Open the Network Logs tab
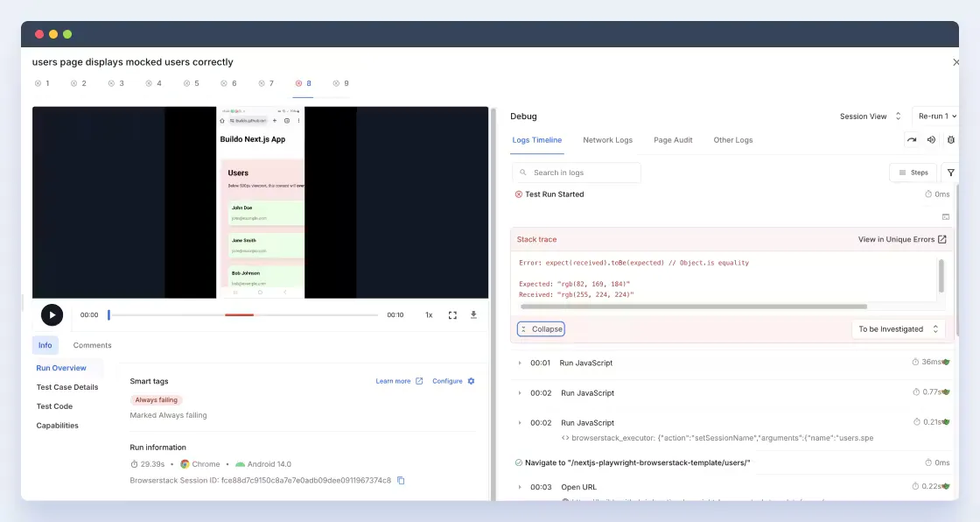This screenshot has height=522, width=980. (x=607, y=140)
